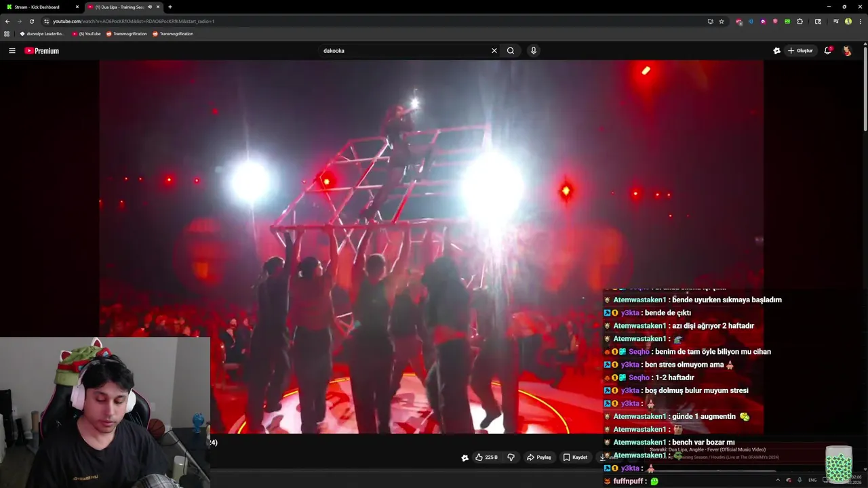Viewport: 868px width, 488px height.
Task: Like the video showing 225 B
Action: click(487, 457)
